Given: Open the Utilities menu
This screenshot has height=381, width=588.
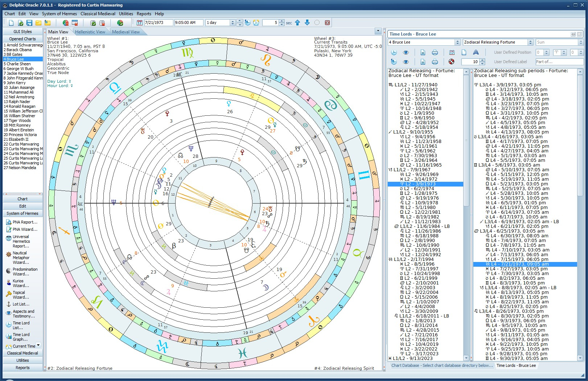Looking at the screenshot, I should coord(126,14).
